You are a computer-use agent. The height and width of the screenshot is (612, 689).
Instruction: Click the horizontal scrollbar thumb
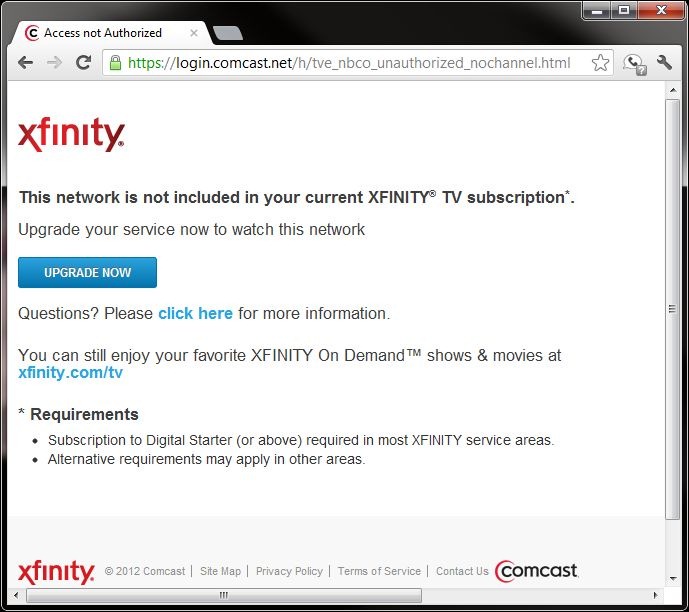point(224,596)
